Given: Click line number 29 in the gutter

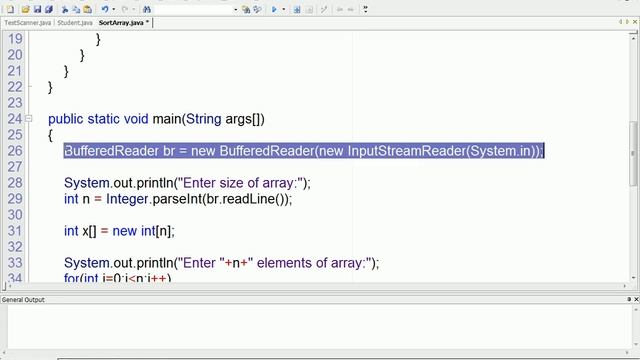Looking at the screenshot, I should coord(15,199).
